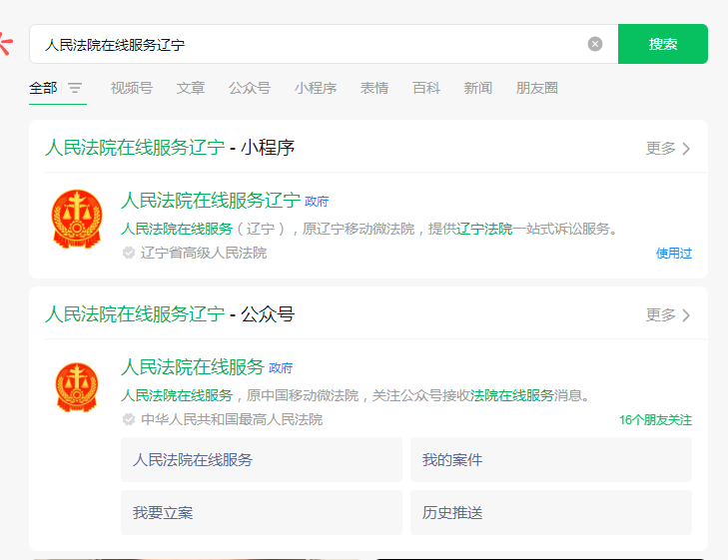Click the green 搜索 search button
The image size is (728, 560).
[x=662, y=44]
